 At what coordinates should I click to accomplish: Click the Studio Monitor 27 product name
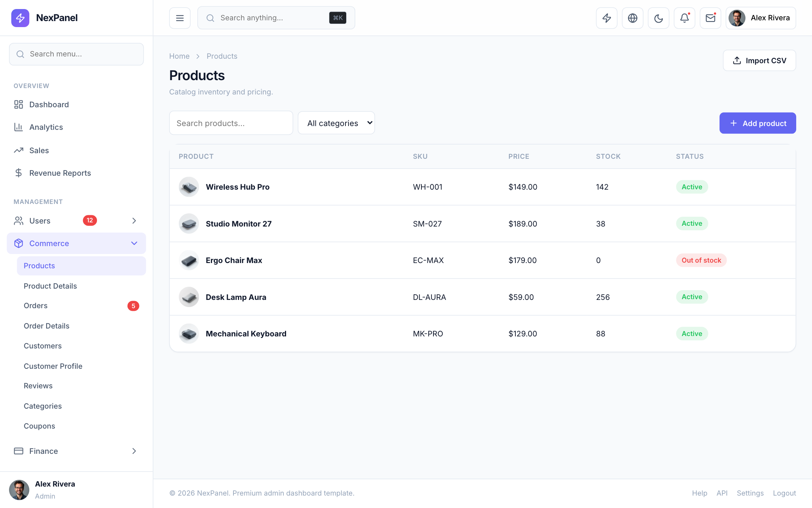(238, 224)
